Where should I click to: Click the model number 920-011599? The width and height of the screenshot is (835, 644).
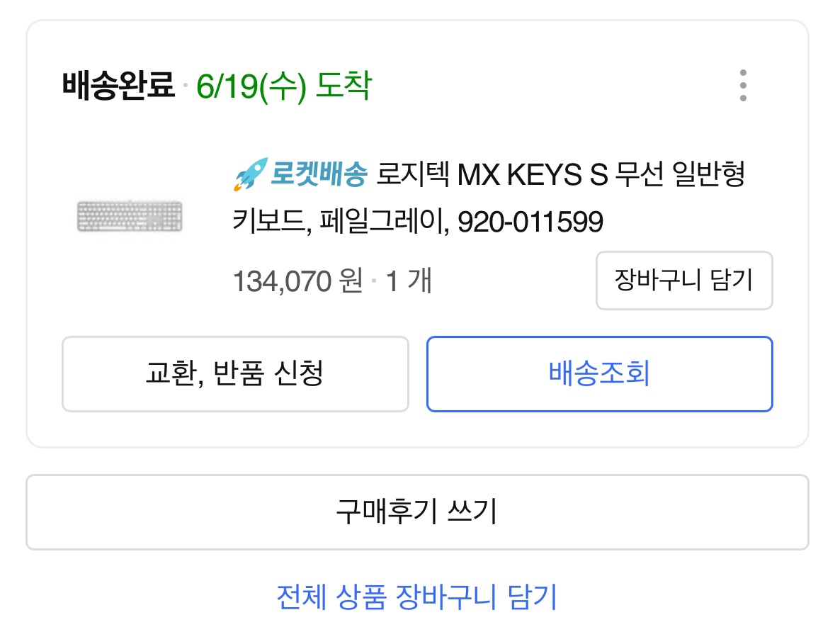(x=530, y=223)
